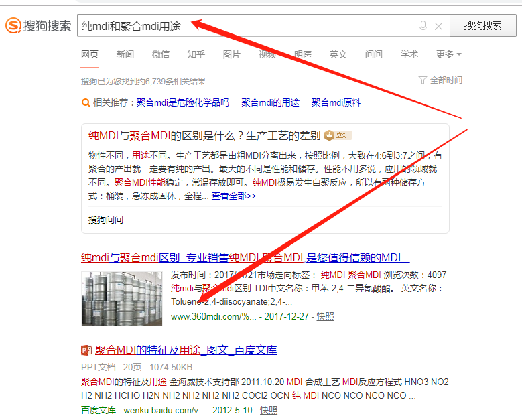
Task: Open suggestion 聚合mdi的用途
Action: click(x=270, y=102)
